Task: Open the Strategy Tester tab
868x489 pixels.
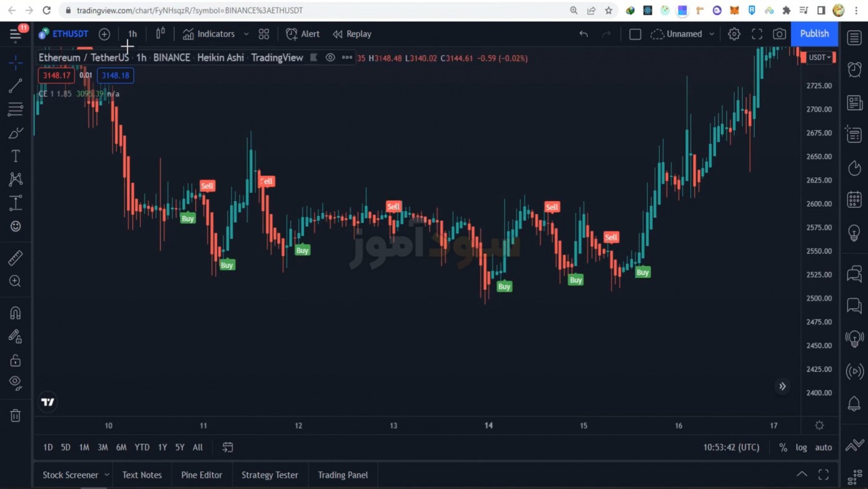Action: click(270, 475)
